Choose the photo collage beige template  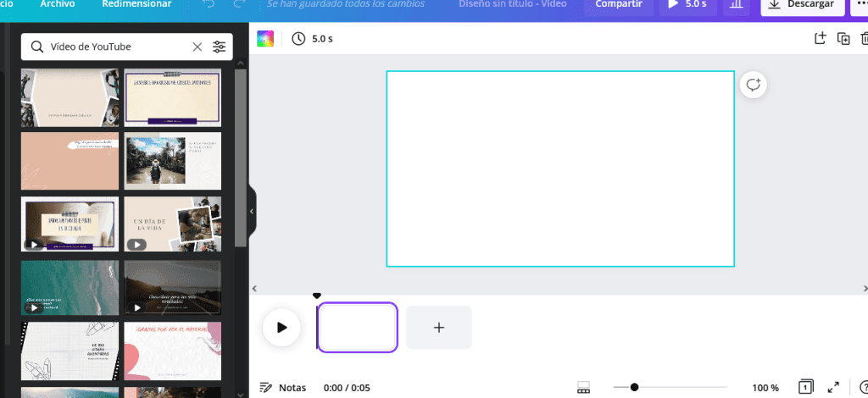[x=70, y=98]
